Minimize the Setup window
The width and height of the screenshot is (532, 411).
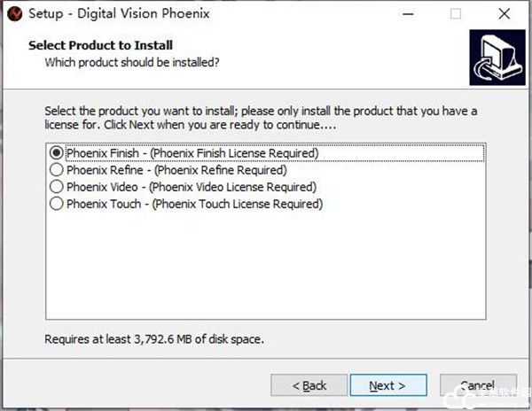coord(406,14)
